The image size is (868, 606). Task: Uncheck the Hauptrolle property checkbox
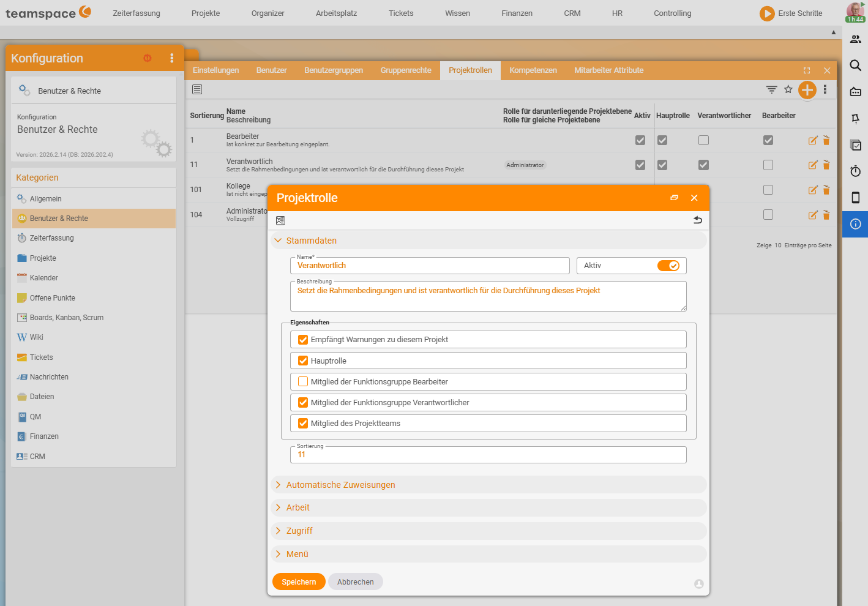303,361
